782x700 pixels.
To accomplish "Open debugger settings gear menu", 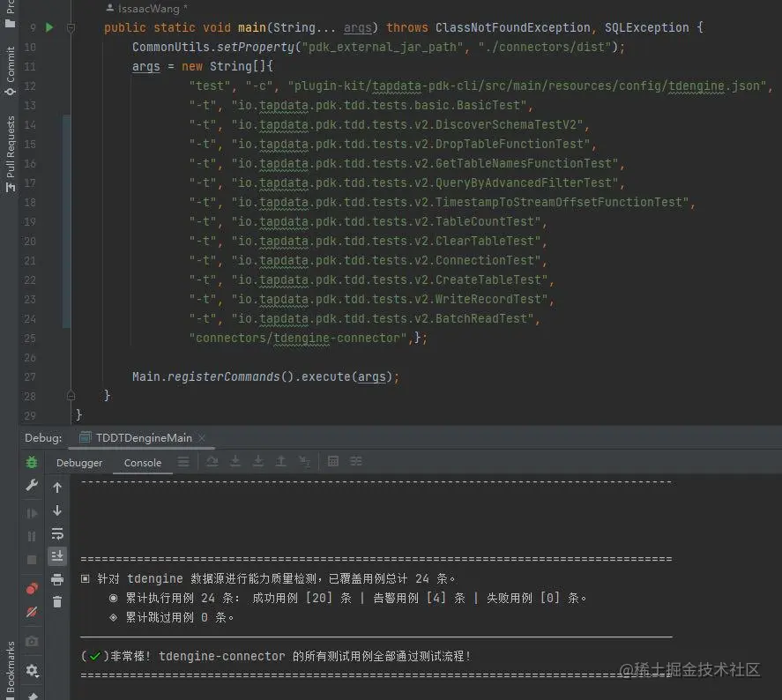I will coord(33,670).
